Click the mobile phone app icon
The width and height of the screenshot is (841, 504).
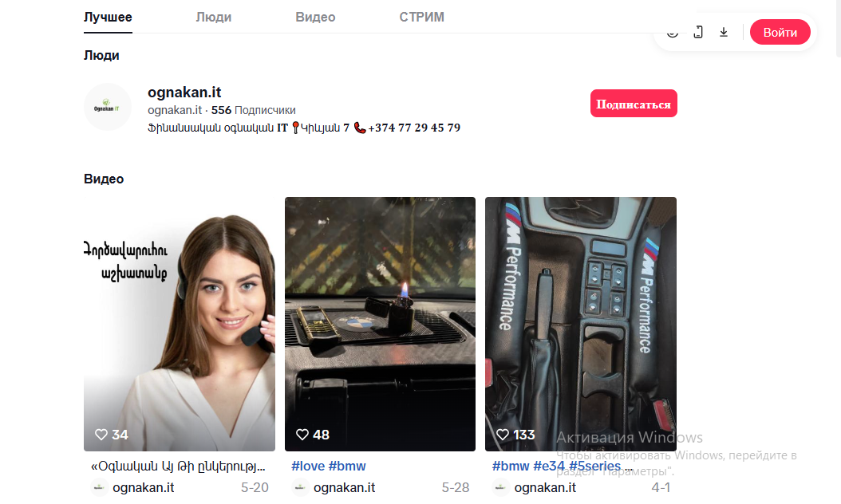coord(698,32)
